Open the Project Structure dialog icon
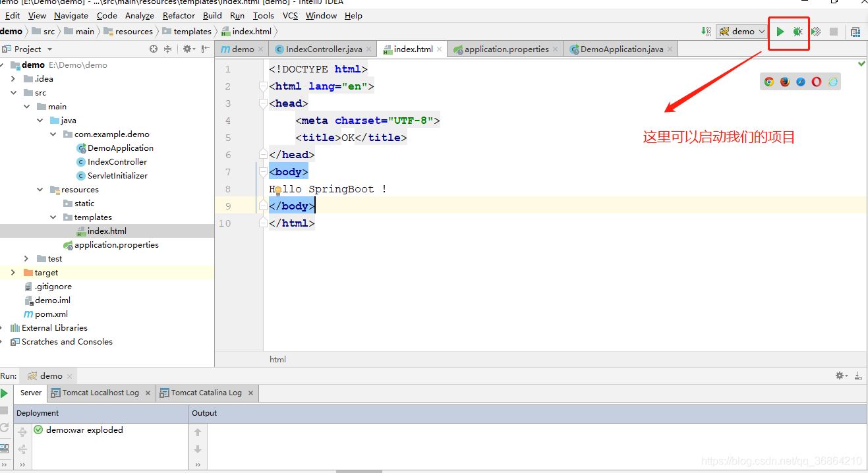The image size is (868, 473). click(855, 31)
